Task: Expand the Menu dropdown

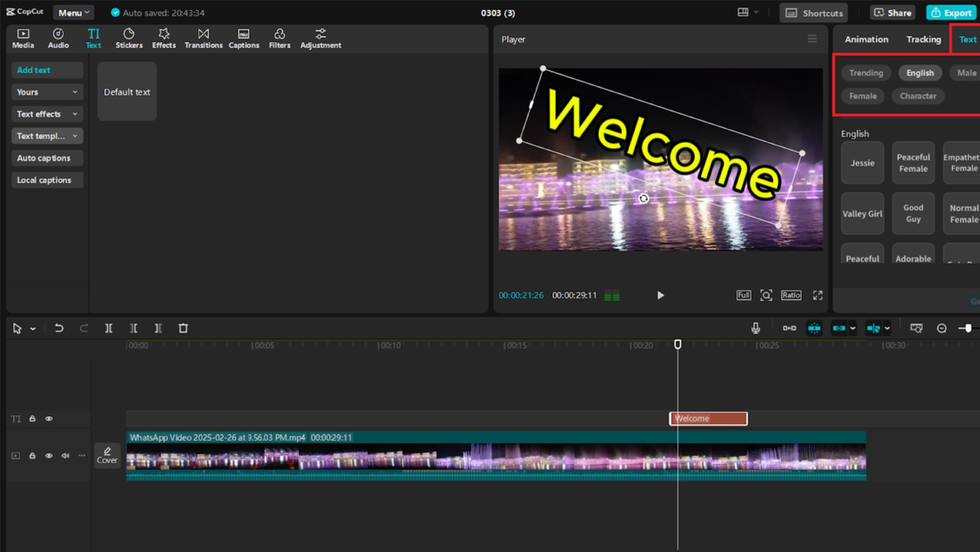Action: click(x=73, y=13)
